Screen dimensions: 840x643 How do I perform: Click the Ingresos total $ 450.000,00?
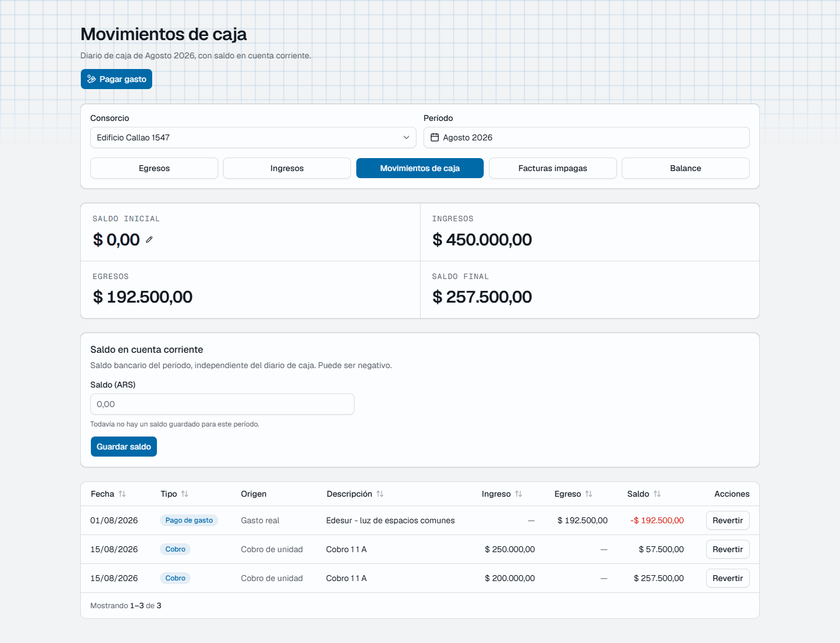click(x=482, y=240)
